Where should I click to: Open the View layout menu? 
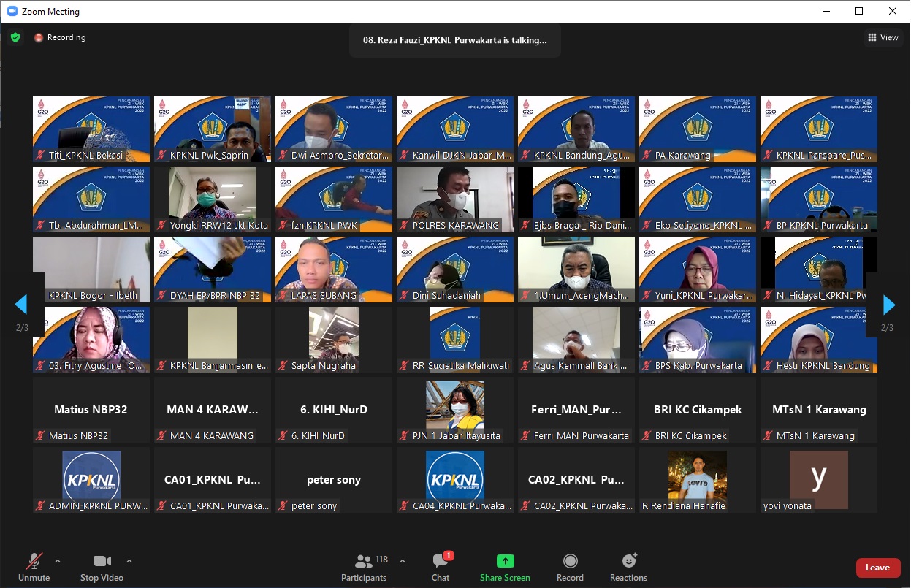(883, 37)
